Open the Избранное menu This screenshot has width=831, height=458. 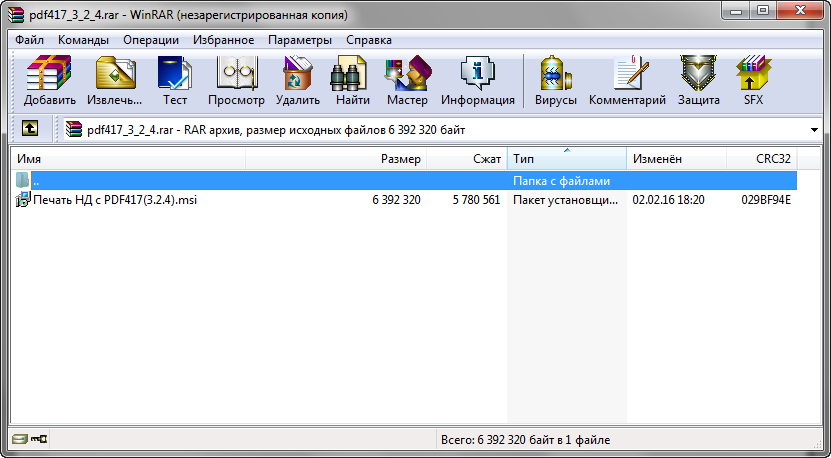tap(224, 40)
